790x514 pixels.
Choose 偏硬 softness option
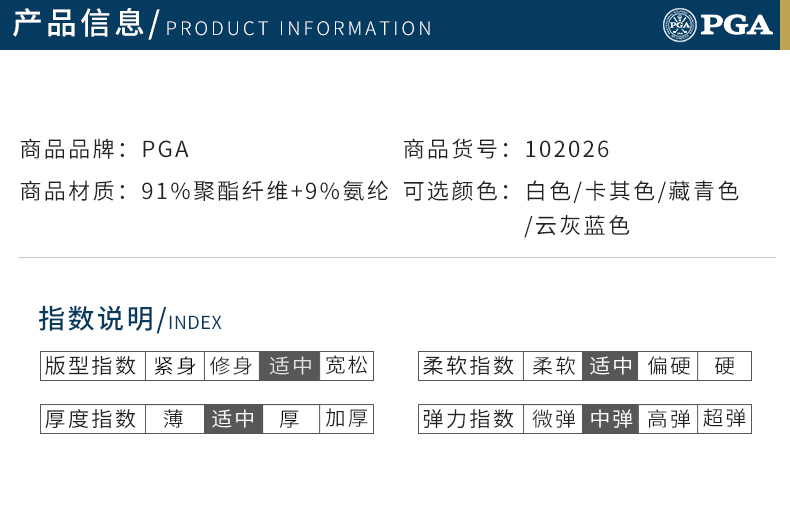point(668,366)
